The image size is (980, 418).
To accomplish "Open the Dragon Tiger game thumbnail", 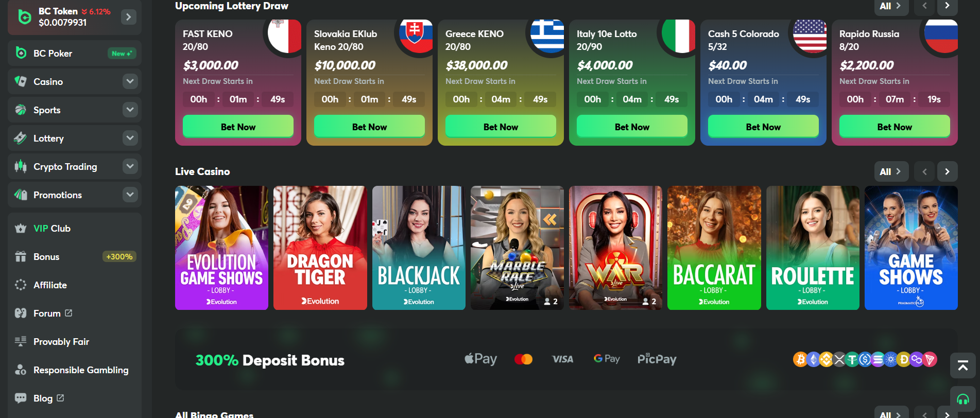I will (x=320, y=248).
